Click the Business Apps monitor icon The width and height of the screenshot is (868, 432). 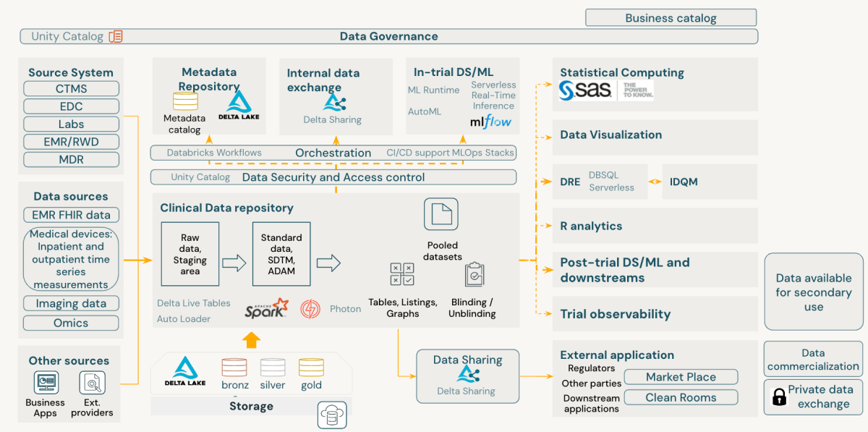[x=46, y=382]
